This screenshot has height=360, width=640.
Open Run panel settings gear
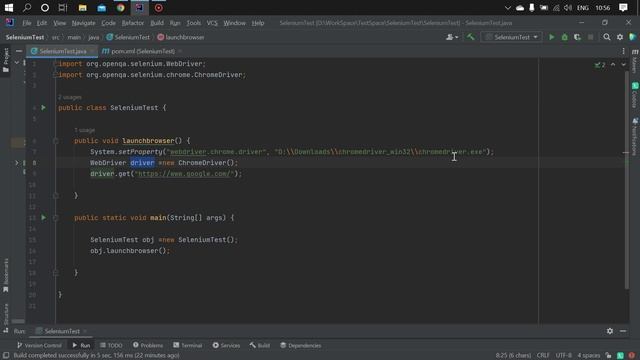(609, 331)
